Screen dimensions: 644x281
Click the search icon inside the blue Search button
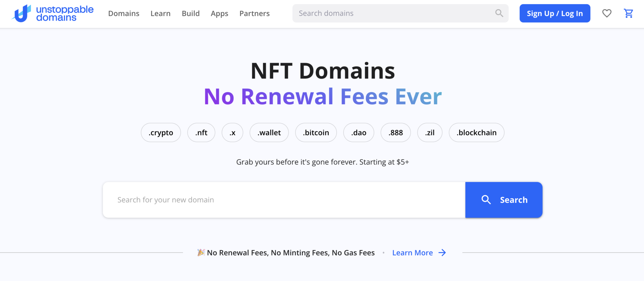click(486, 200)
